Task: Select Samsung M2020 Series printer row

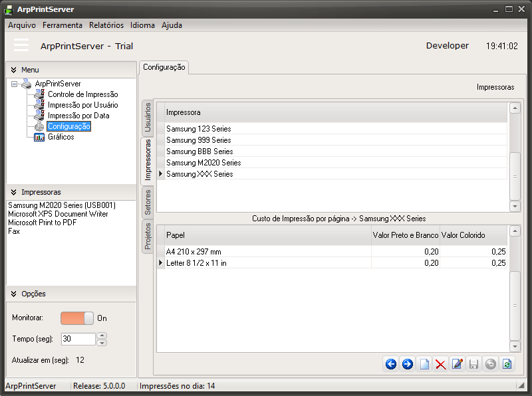Action: click(203, 163)
